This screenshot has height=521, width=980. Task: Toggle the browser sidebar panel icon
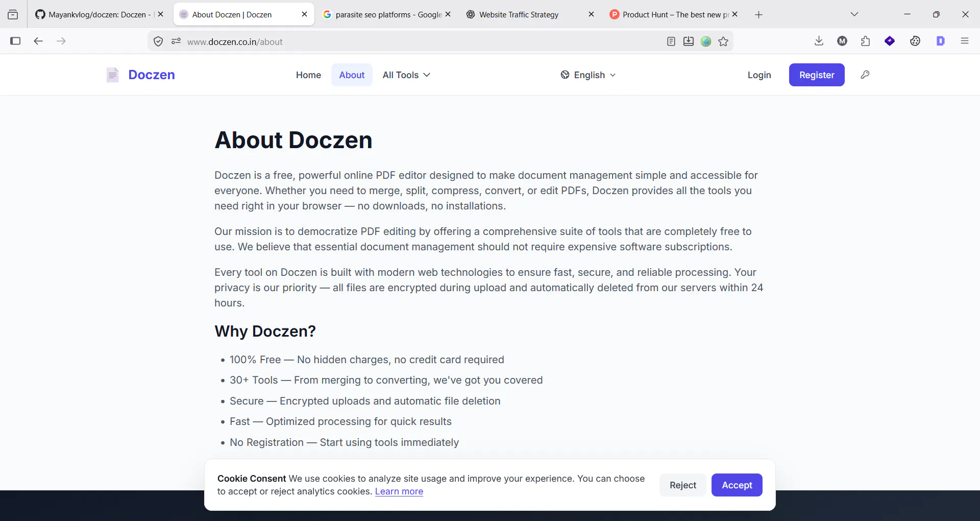[x=15, y=41]
